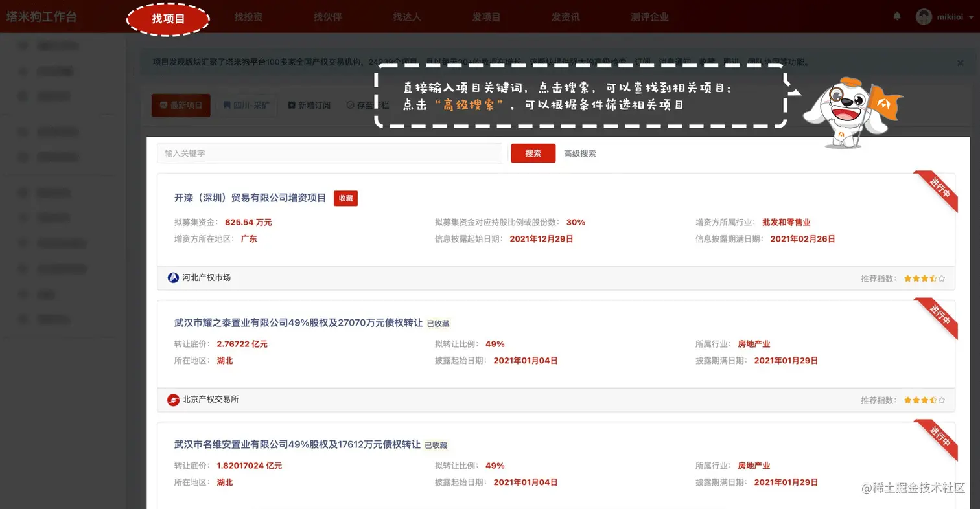The image size is (980, 509).
Task: Open 武汉市名维安置业 49%股权 project
Action: [x=297, y=445]
